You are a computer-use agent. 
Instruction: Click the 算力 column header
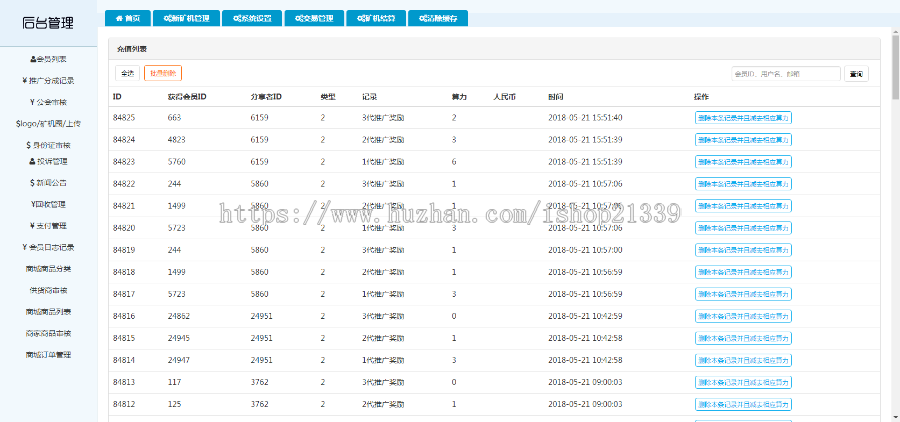click(459, 97)
